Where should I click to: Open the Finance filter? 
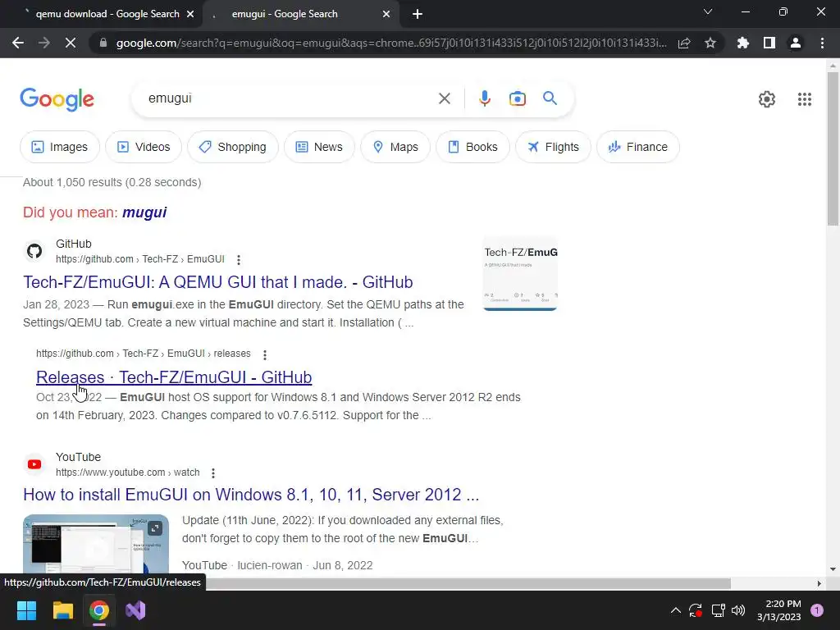tap(638, 147)
